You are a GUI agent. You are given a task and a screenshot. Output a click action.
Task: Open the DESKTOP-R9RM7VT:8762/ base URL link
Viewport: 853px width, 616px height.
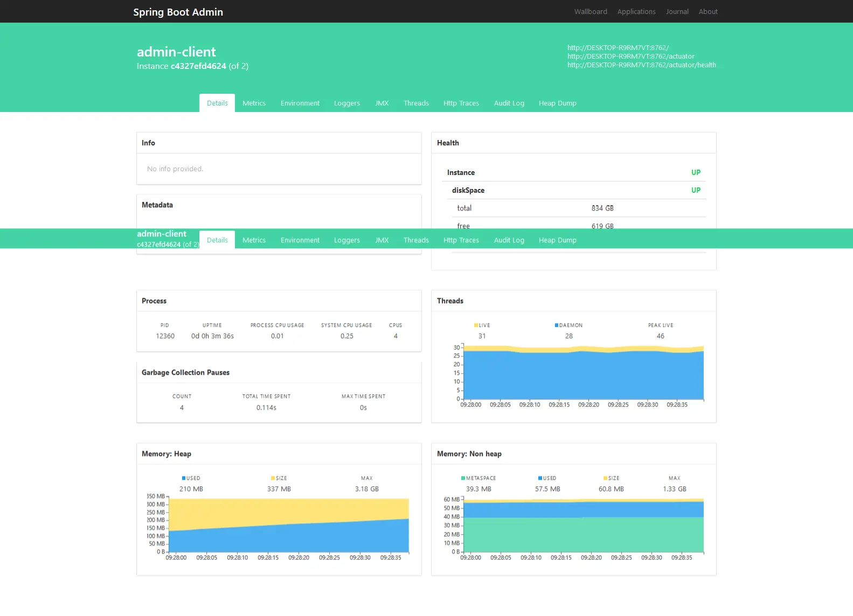618,47
